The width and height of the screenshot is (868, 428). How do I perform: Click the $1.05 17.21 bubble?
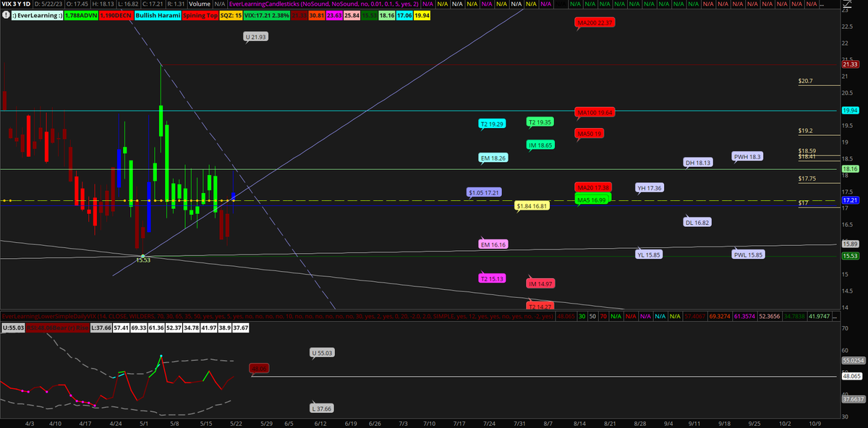coord(485,192)
